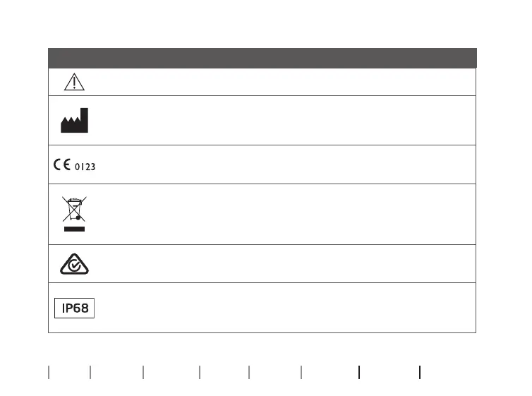Click the CE conformity mark
The width and height of the screenshot is (532, 396).
click(61, 165)
